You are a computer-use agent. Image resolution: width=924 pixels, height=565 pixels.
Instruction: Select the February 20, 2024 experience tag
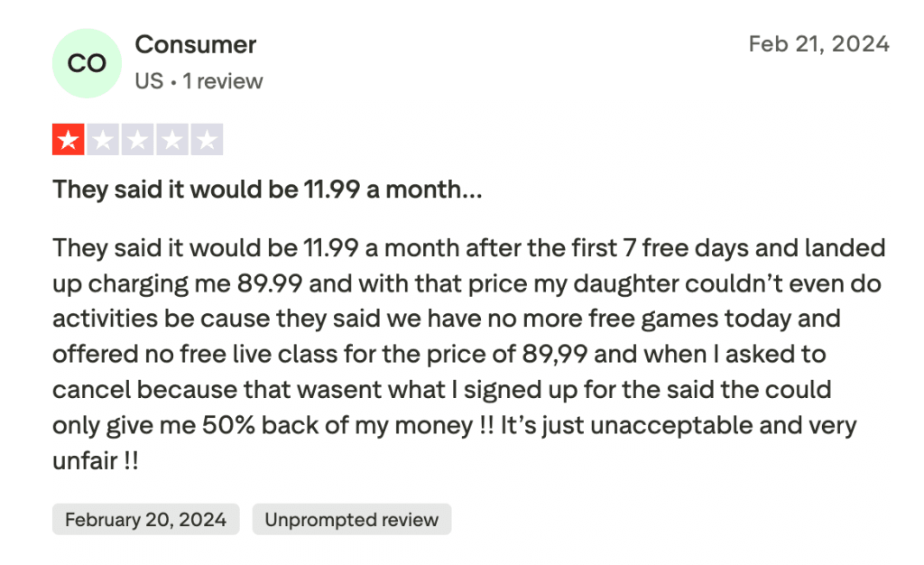tap(145, 520)
